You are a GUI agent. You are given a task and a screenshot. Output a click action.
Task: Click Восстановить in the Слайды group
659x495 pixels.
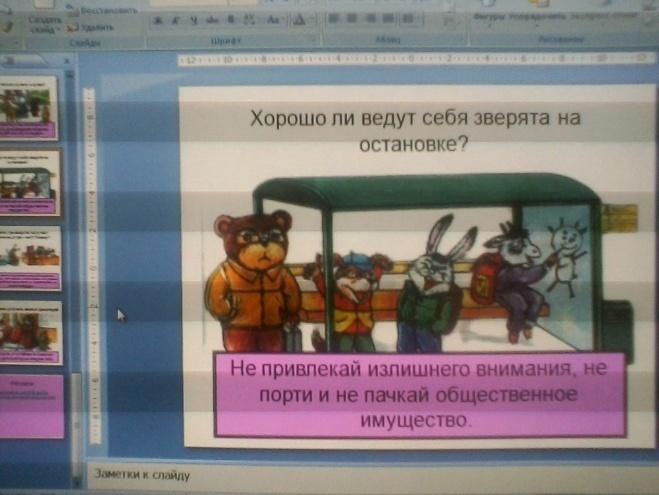(104, 10)
